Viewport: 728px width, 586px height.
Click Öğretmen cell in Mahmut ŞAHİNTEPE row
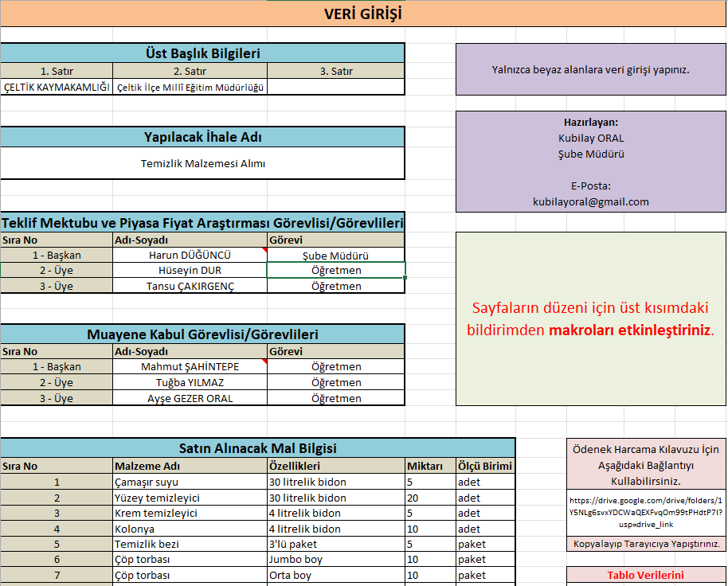pos(335,366)
